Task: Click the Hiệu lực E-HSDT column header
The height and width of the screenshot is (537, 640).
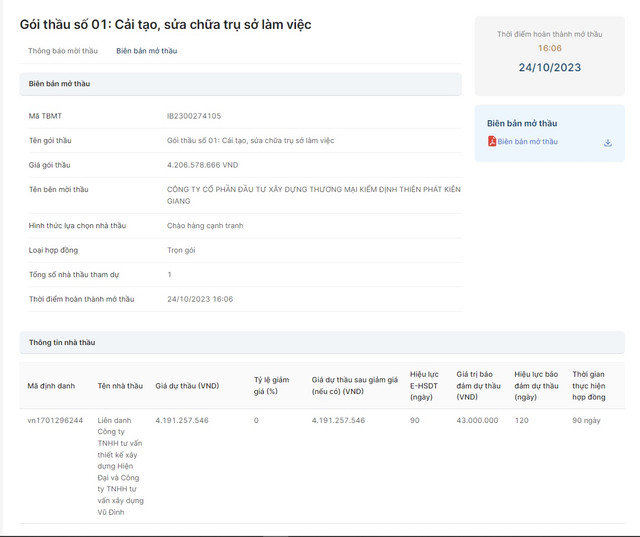Action: pos(424,385)
